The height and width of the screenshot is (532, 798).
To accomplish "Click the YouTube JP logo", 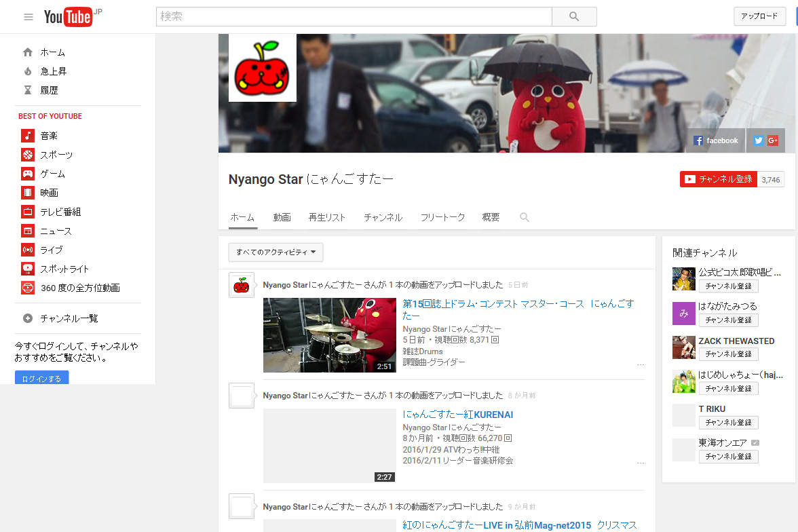I will [72, 17].
